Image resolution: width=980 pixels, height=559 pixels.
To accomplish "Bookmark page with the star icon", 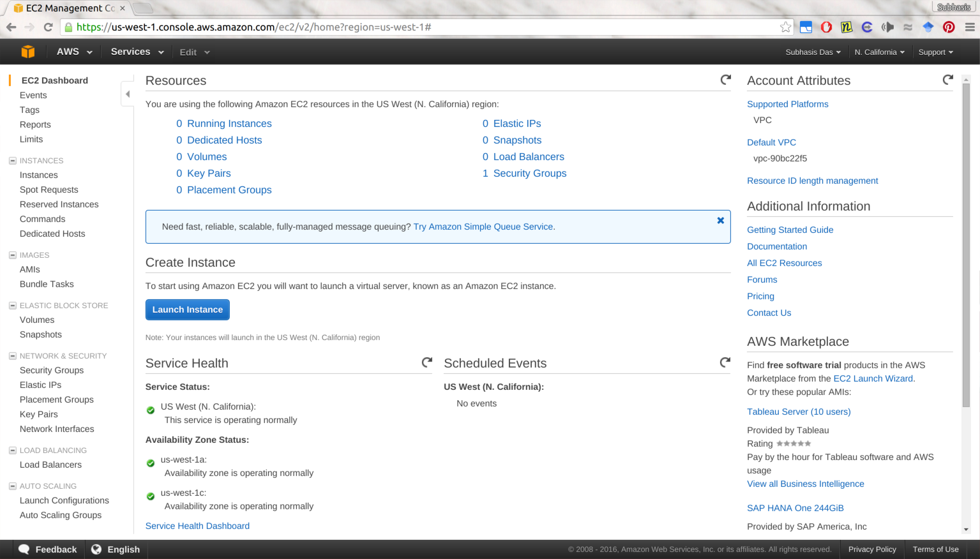I will 785,27.
